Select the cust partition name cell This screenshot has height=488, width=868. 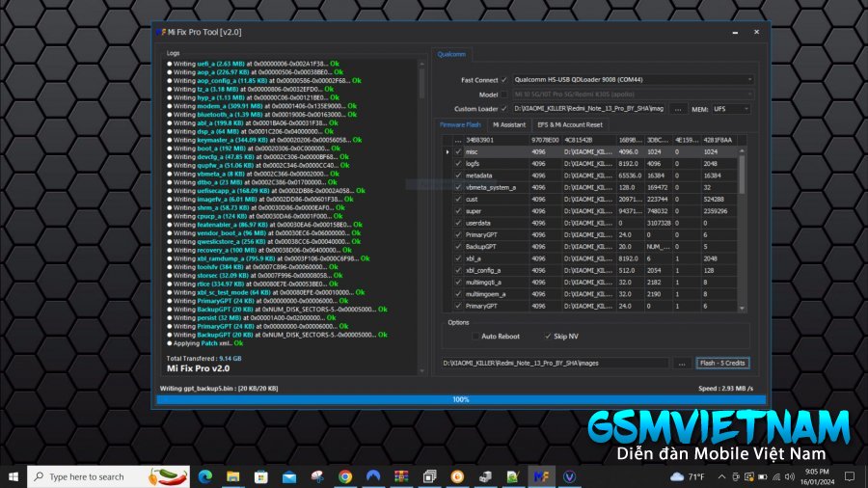(496, 200)
